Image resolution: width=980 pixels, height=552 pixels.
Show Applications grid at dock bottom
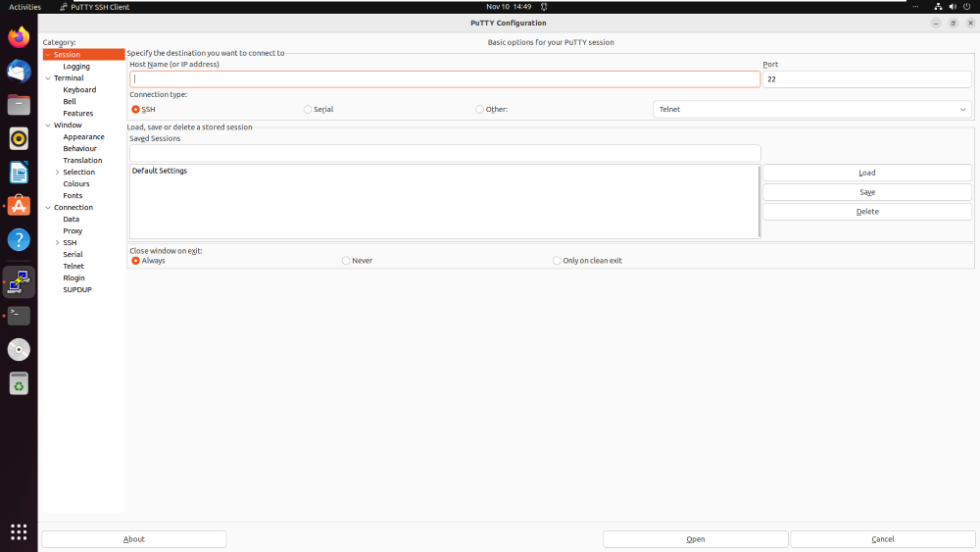click(19, 532)
